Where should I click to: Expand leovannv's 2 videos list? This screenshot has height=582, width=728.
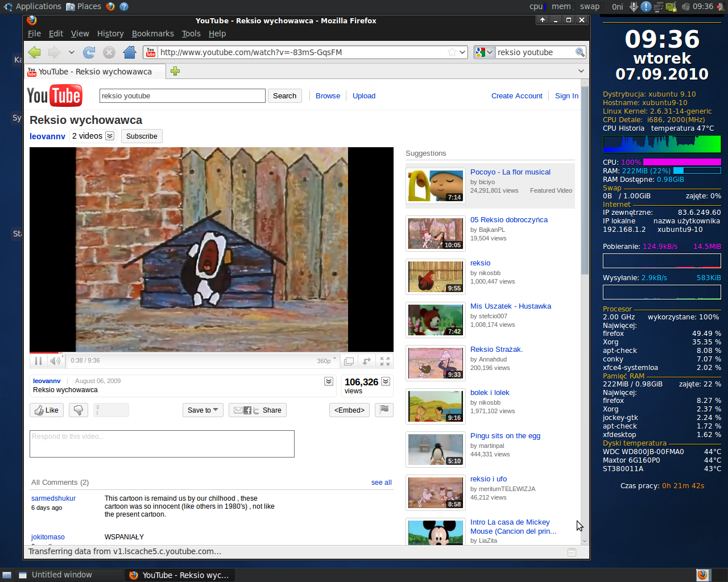[x=110, y=136]
